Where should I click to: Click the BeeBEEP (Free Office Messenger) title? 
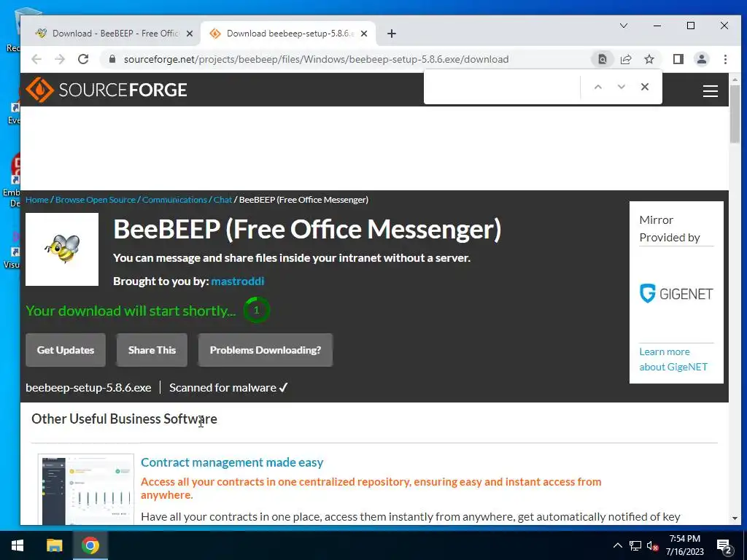[x=307, y=229]
